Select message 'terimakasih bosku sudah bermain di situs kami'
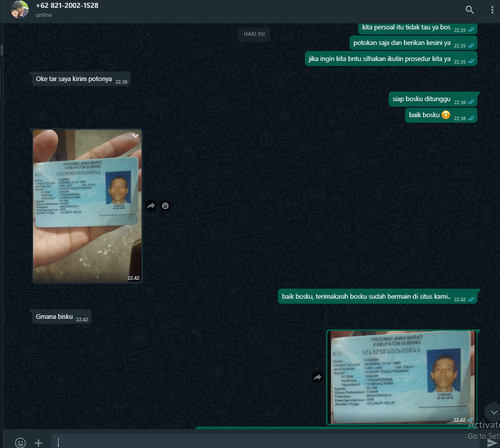 tap(378, 297)
